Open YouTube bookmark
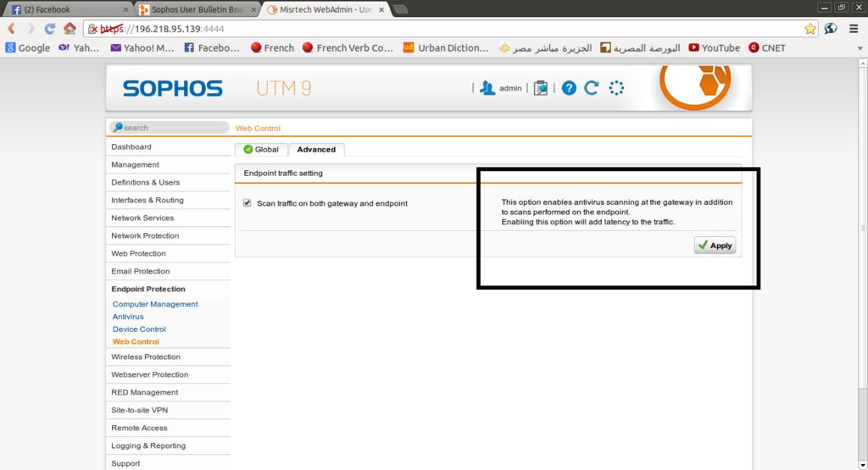 pos(714,48)
